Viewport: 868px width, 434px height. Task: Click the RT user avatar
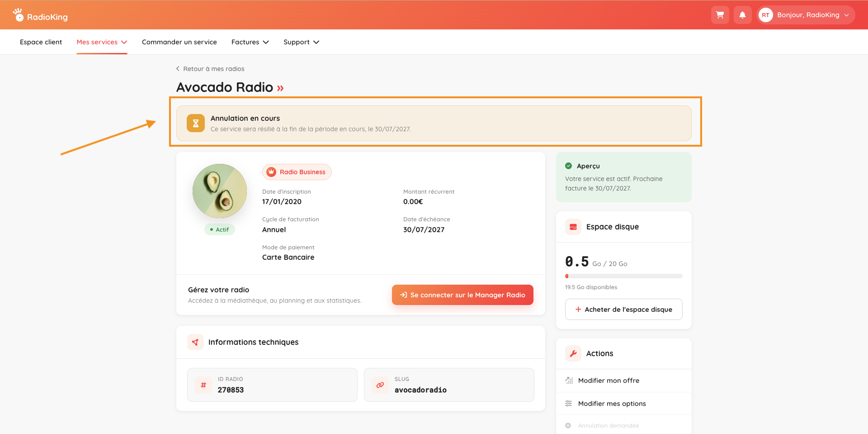(765, 15)
